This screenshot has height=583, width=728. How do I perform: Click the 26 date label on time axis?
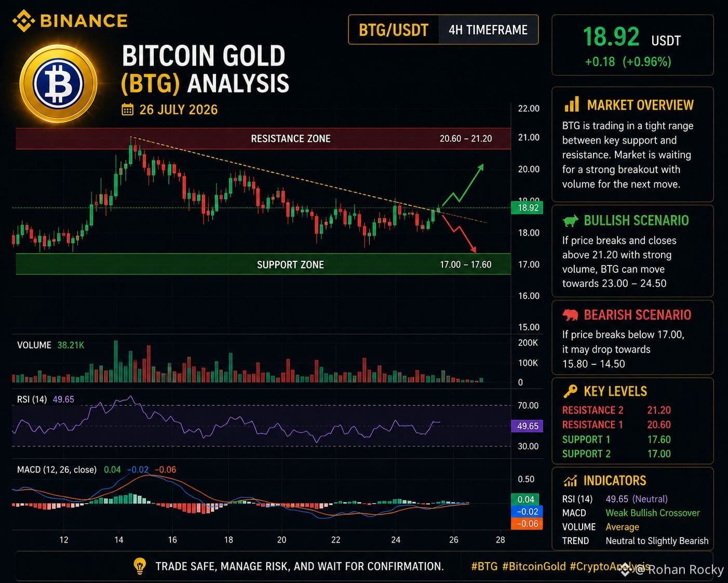click(x=454, y=540)
